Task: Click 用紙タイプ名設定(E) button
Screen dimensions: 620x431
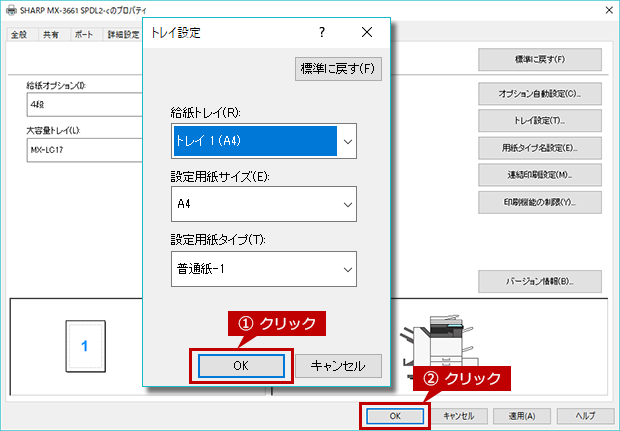Action: pos(540,148)
